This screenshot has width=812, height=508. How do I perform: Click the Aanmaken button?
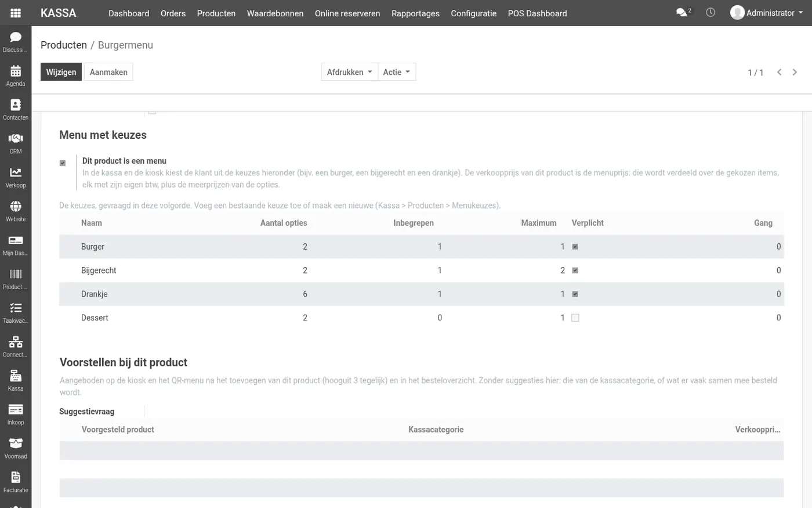coord(108,72)
